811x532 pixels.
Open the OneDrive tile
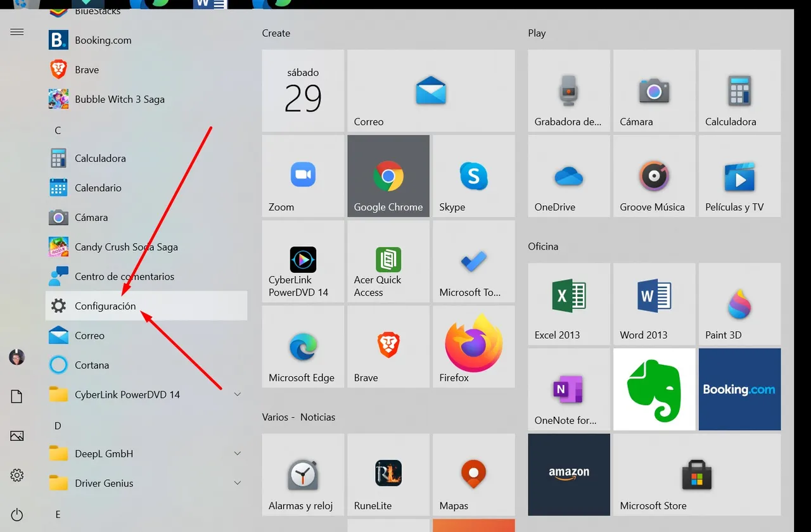coord(569,176)
